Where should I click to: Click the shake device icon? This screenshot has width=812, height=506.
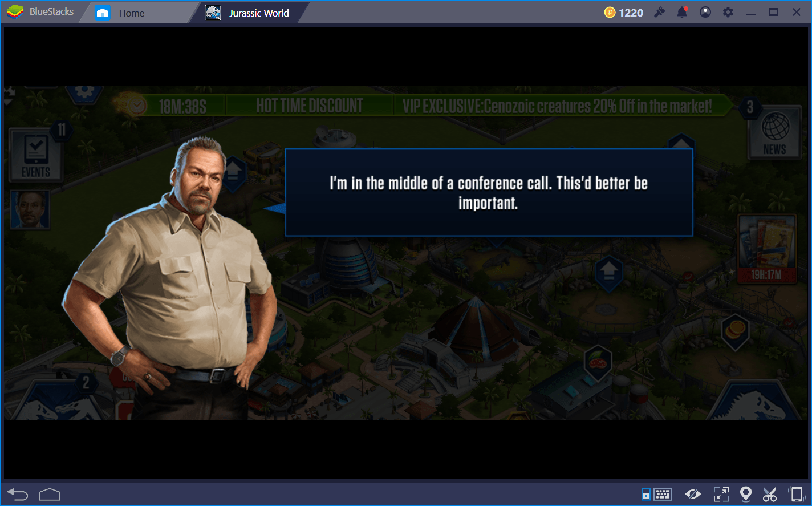pos(796,494)
